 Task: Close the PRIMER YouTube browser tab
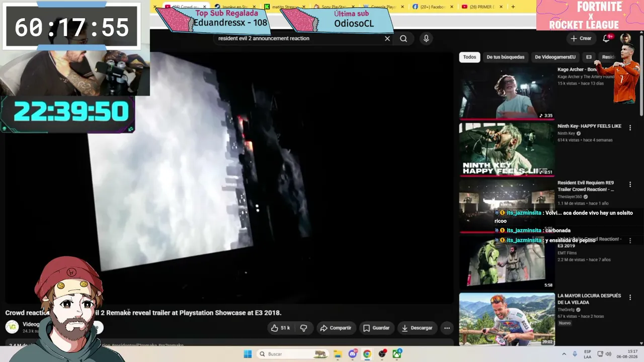tap(501, 7)
